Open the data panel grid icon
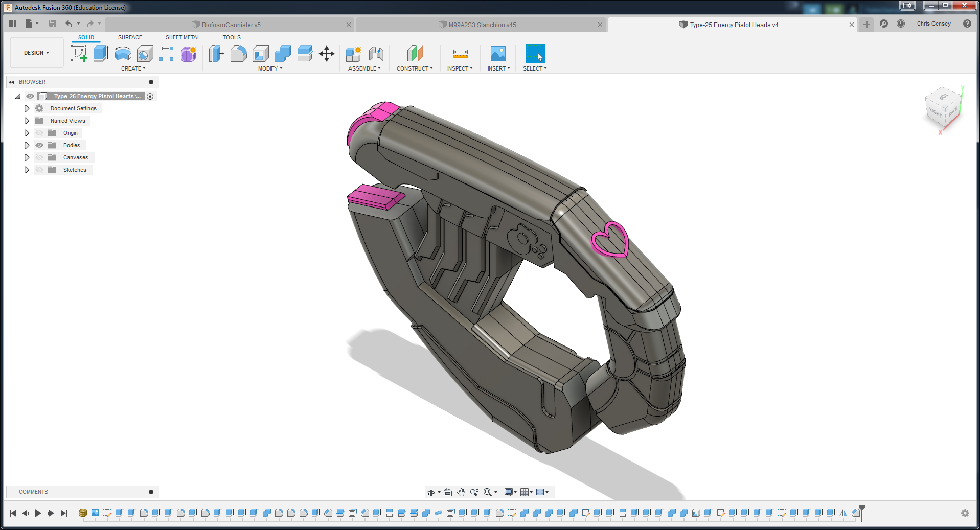 pos(13,24)
